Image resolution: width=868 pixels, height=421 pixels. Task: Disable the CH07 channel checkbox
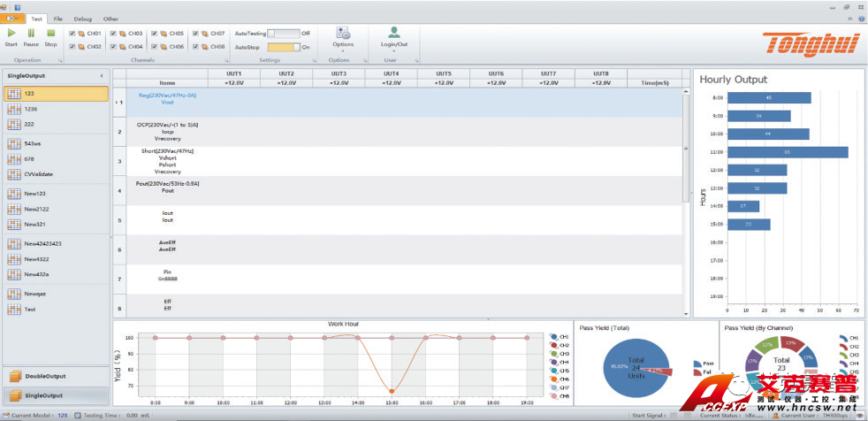(195, 34)
